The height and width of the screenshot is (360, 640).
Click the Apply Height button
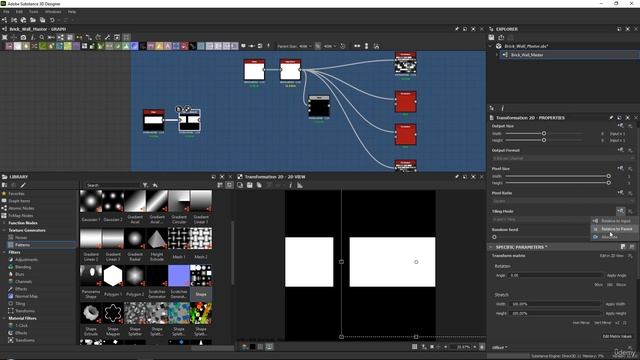coord(616,313)
